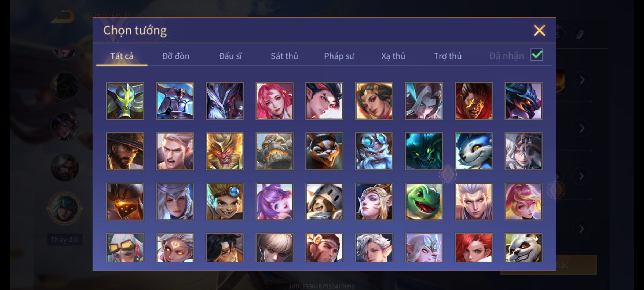This screenshot has width=644, height=290.
Task: Choose the cowboy hat bearded hero
Action: click(125, 151)
